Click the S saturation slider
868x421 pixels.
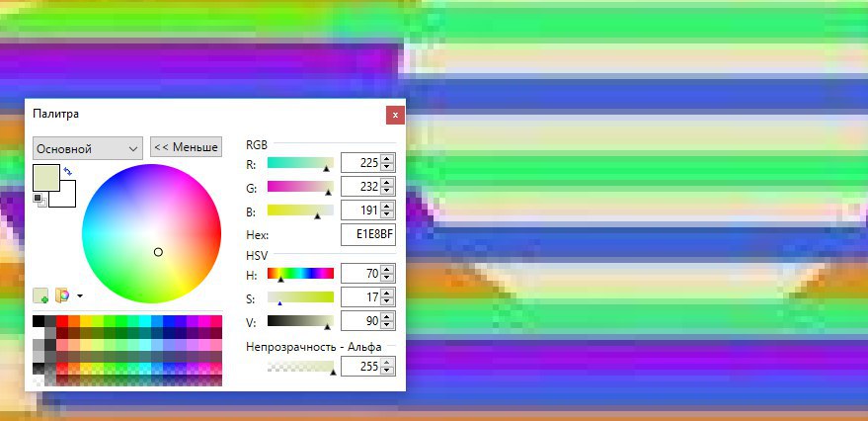(300, 297)
